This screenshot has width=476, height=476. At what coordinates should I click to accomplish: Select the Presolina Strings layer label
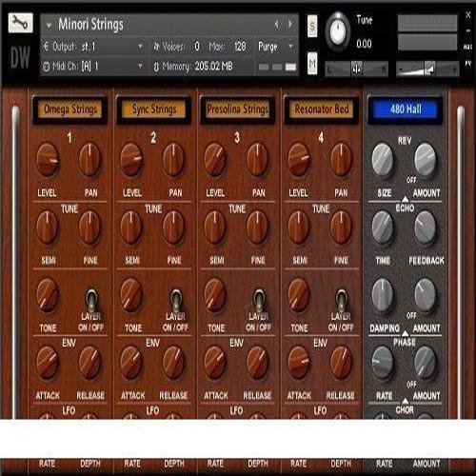[x=237, y=109]
